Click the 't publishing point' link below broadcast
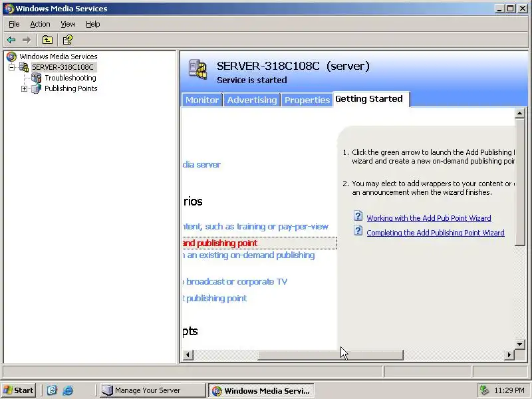Viewport: 532px width, 399px height. click(x=215, y=298)
